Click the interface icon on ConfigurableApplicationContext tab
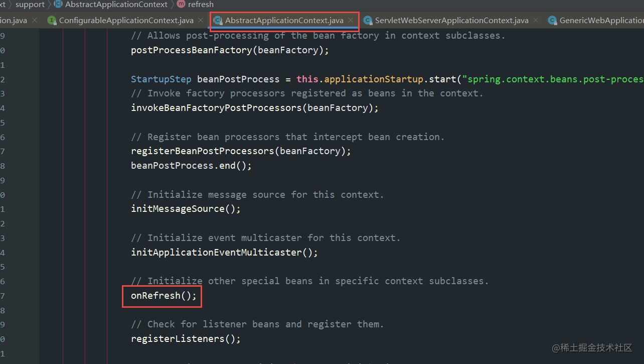This screenshot has height=364, width=644. [51, 21]
